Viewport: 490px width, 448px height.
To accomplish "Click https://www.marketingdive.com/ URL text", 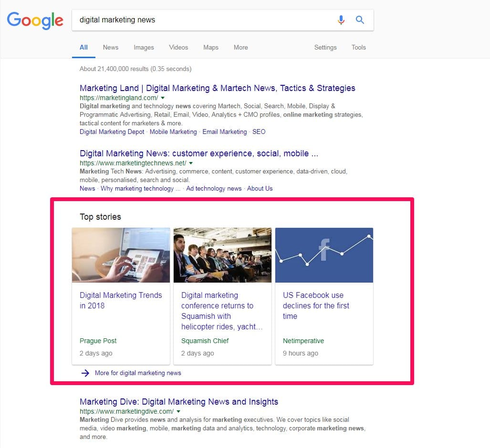I will point(126,411).
